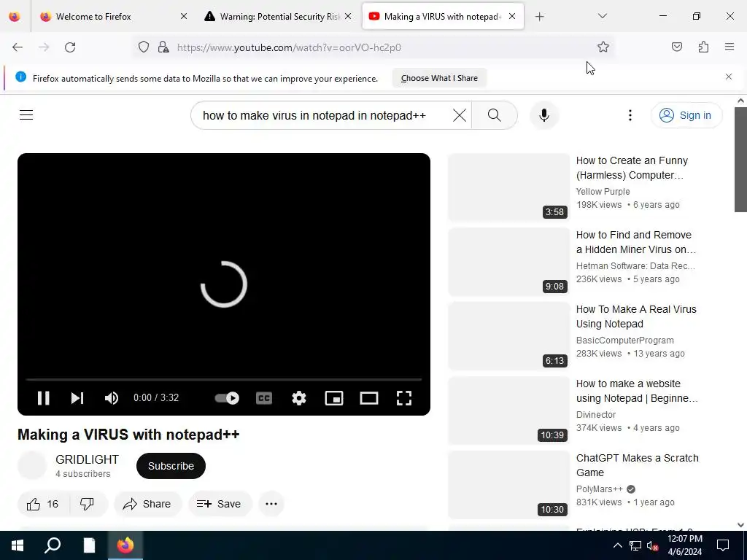Toggle autoplay switch in player

coord(227,398)
